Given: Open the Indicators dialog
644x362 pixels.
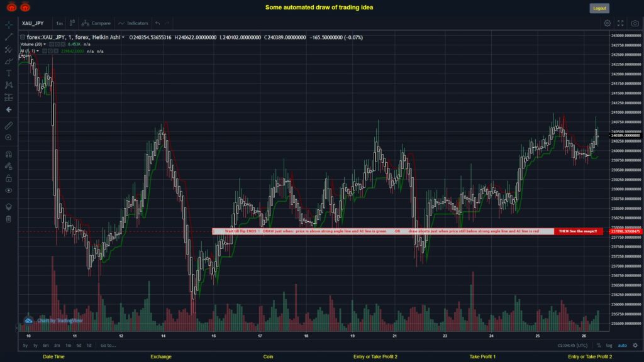Looking at the screenshot, I should point(133,23).
